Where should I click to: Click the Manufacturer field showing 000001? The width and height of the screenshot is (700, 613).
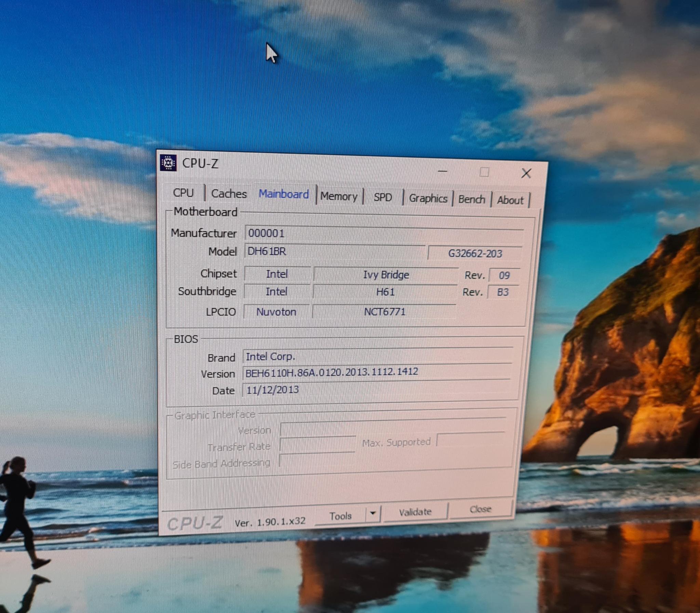[x=384, y=234]
